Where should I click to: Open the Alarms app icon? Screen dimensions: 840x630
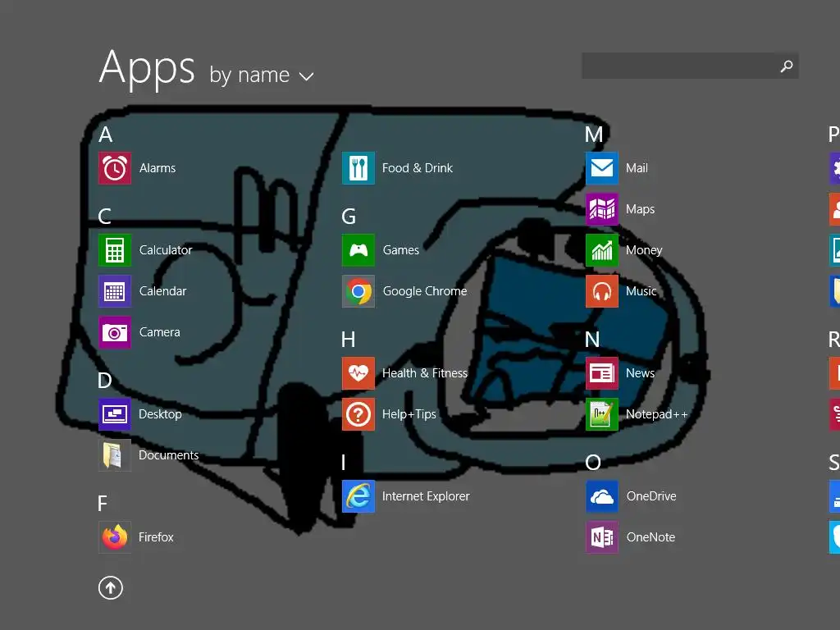pos(115,168)
